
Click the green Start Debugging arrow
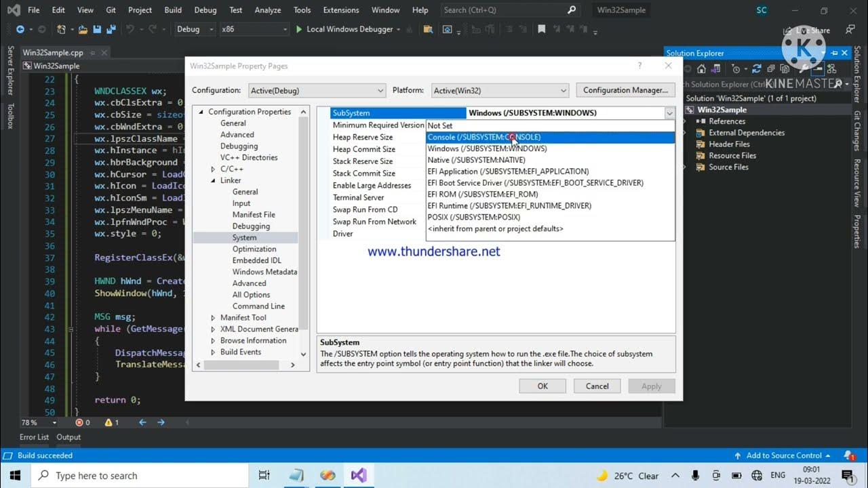[x=299, y=29]
